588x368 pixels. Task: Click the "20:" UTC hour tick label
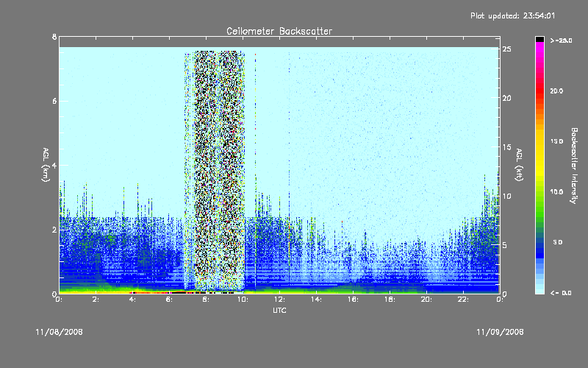(427, 300)
